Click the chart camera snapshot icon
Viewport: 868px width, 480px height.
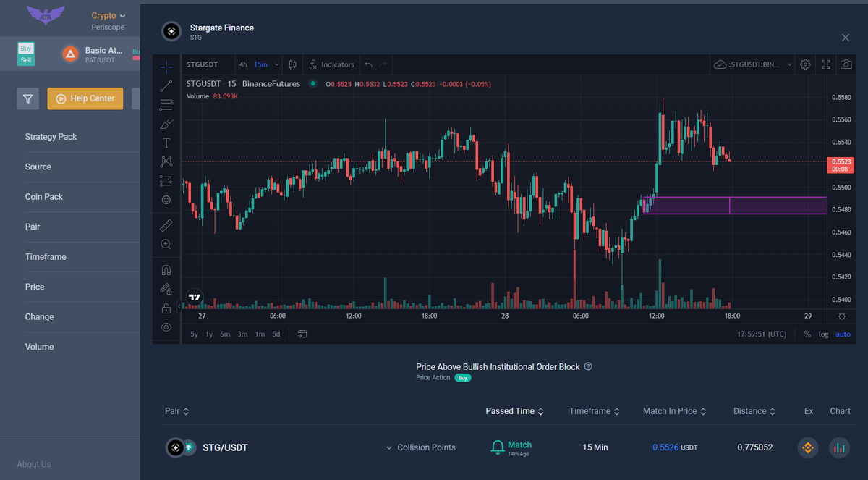pos(846,64)
